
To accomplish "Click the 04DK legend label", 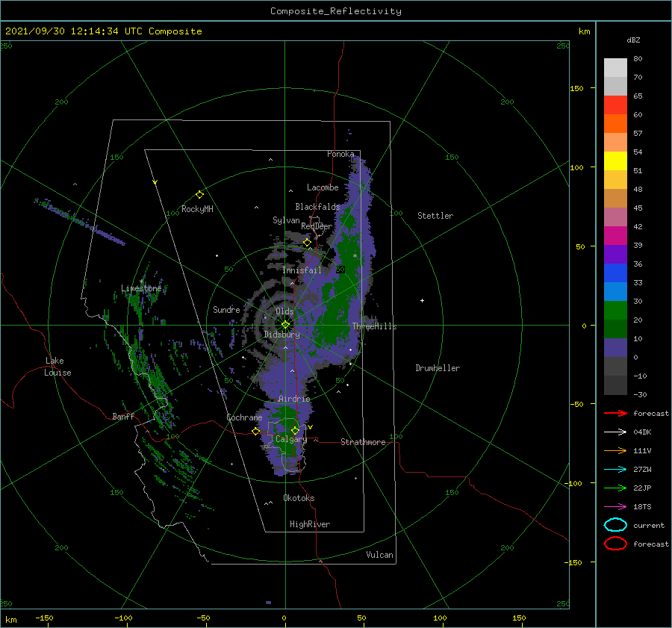I will [x=642, y=432].
